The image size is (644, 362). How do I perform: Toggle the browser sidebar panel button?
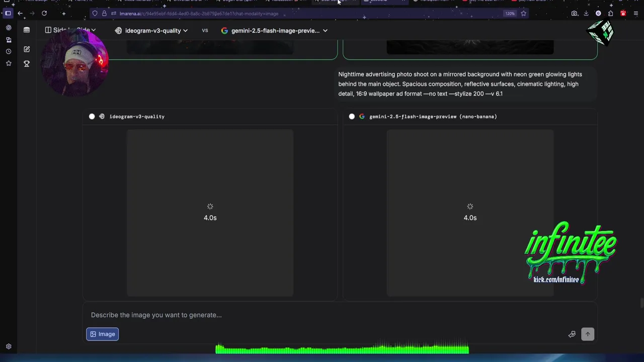point(8,14)
